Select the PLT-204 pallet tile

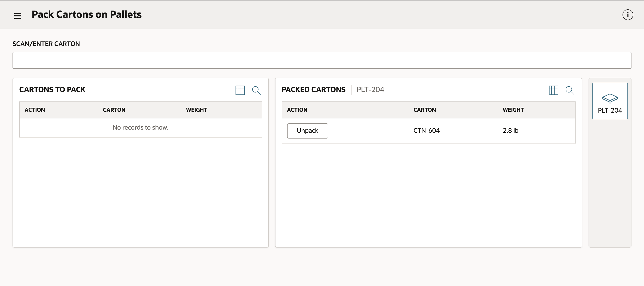pos(610,101)
